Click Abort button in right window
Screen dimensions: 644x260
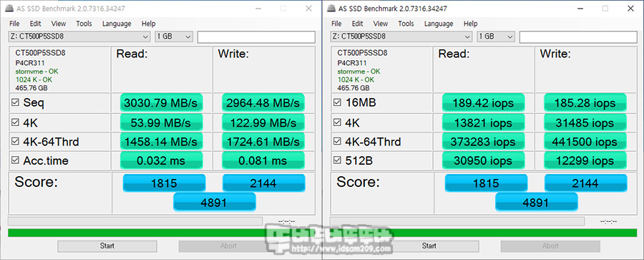pos(550,246)
